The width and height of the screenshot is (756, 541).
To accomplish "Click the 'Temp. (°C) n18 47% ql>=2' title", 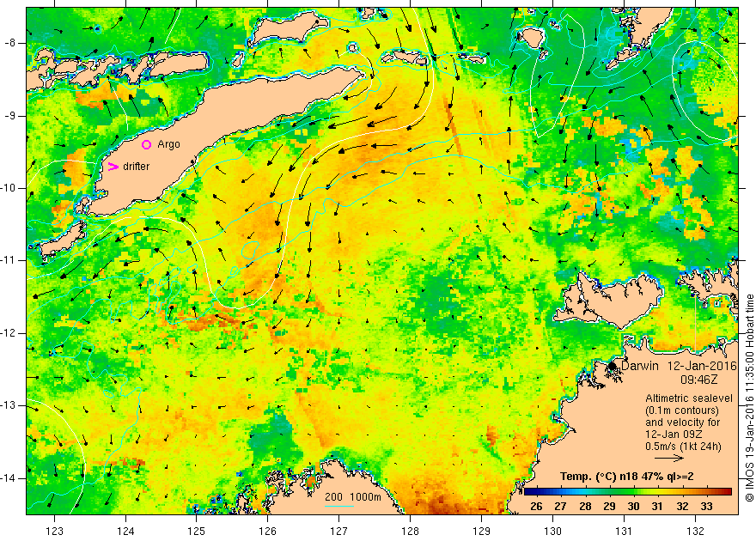I will coord(627,477).
